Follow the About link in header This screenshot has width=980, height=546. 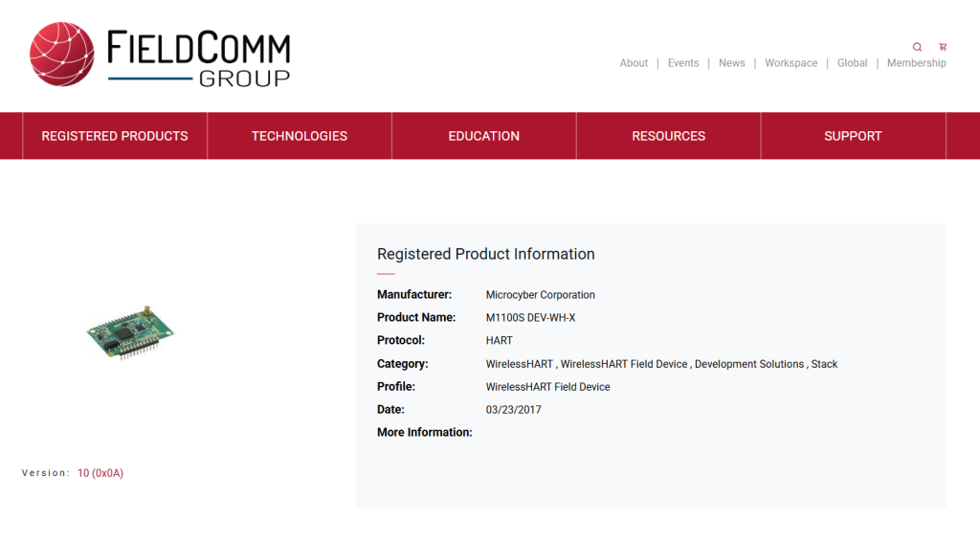634,63
